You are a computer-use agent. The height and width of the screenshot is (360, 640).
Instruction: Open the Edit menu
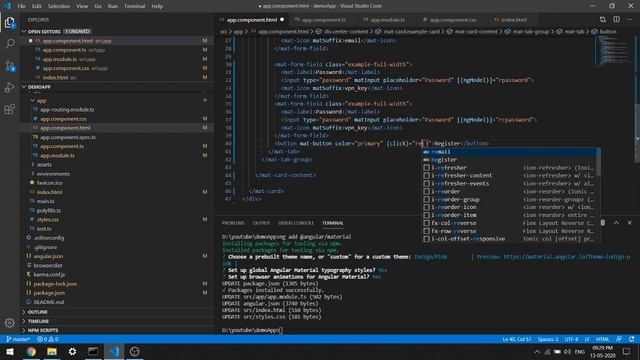coord(37,6)
